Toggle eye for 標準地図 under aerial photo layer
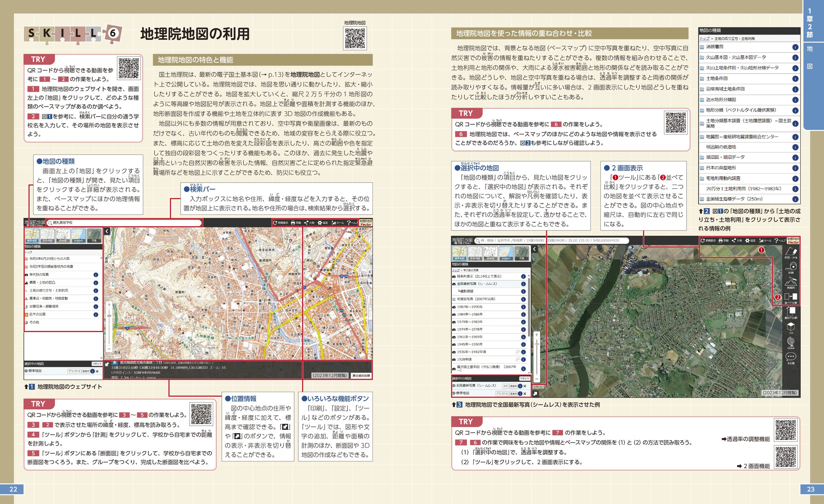 [454, 393]
